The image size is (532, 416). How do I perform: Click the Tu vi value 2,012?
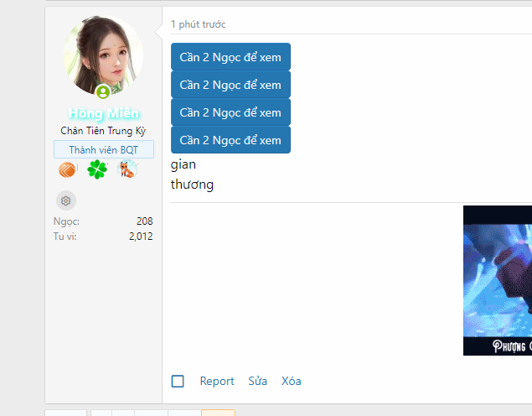tap(141, 237)
